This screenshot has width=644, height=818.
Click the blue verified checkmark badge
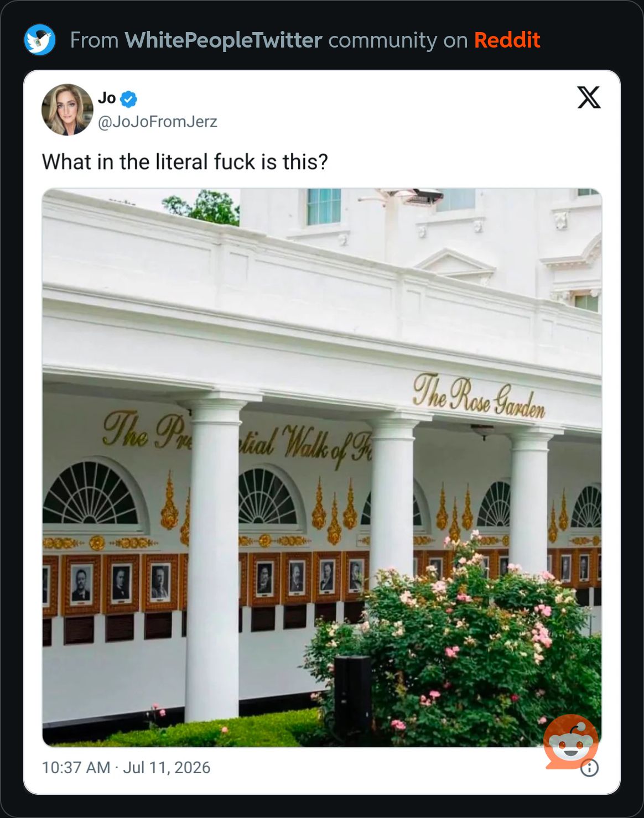tap(129, 99)
